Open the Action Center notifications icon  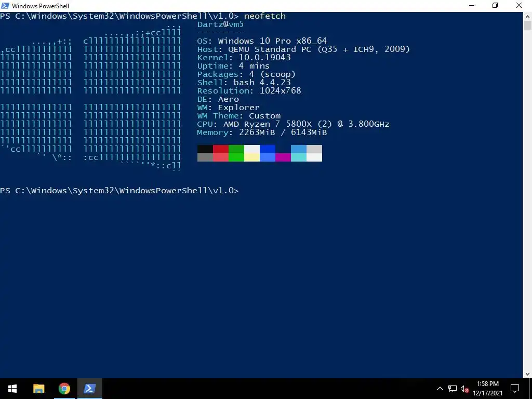coord(515,389)
